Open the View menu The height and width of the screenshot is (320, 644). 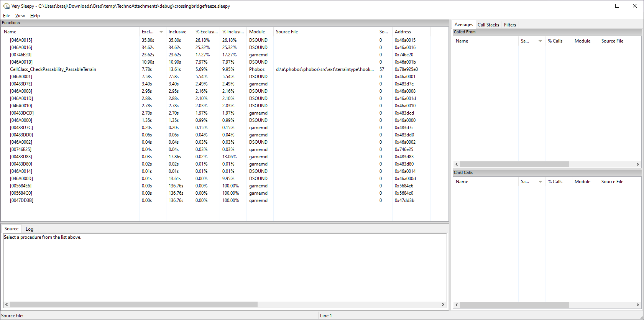20,16
